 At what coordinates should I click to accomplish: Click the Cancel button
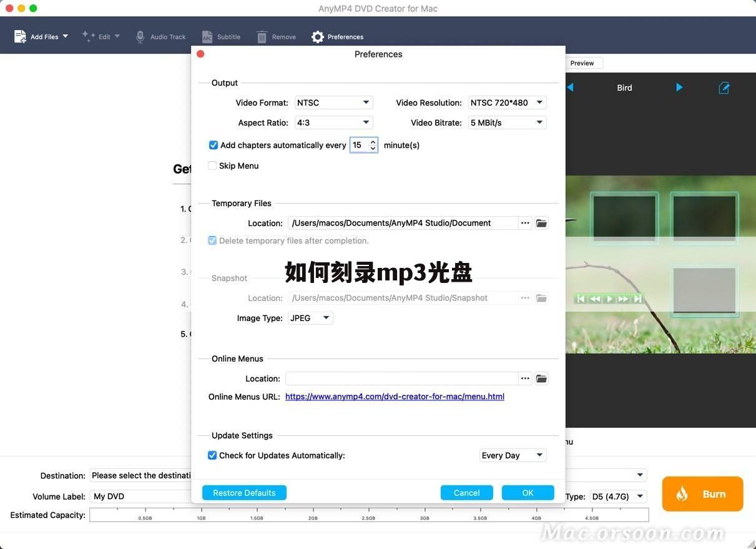coord(467,493)
